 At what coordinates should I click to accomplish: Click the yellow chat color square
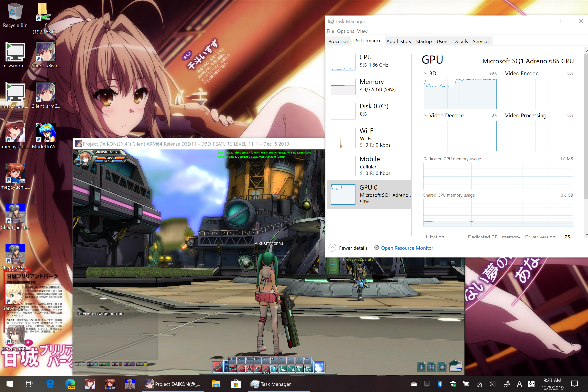[145, 364]
